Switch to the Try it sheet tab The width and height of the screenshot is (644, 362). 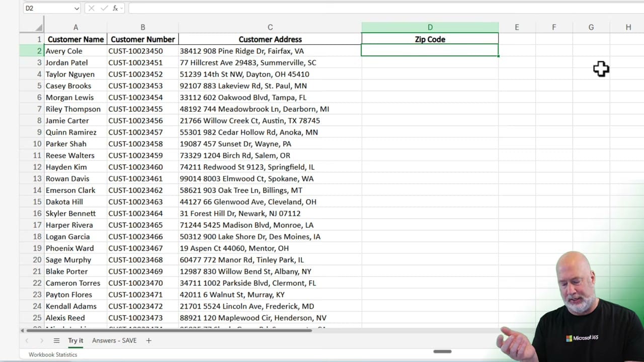pos(75,340)
